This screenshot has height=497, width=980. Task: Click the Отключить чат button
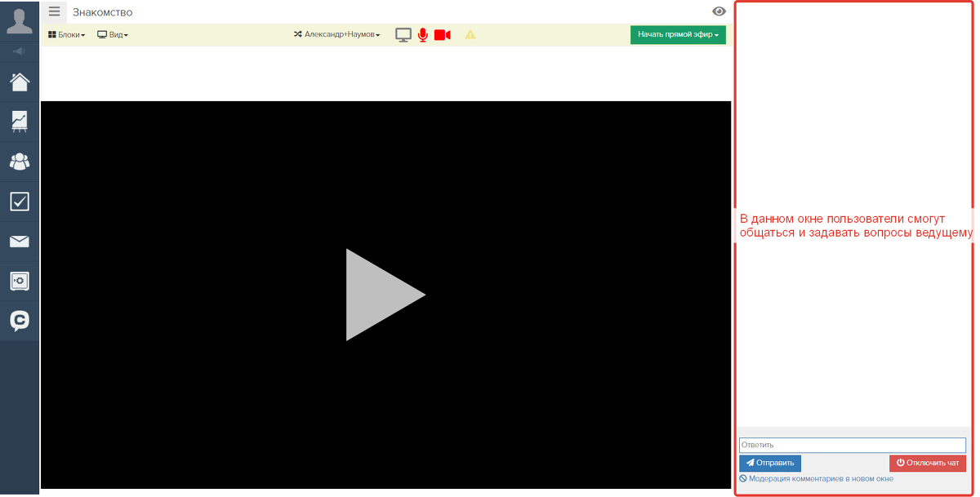[x=928, y=463]
